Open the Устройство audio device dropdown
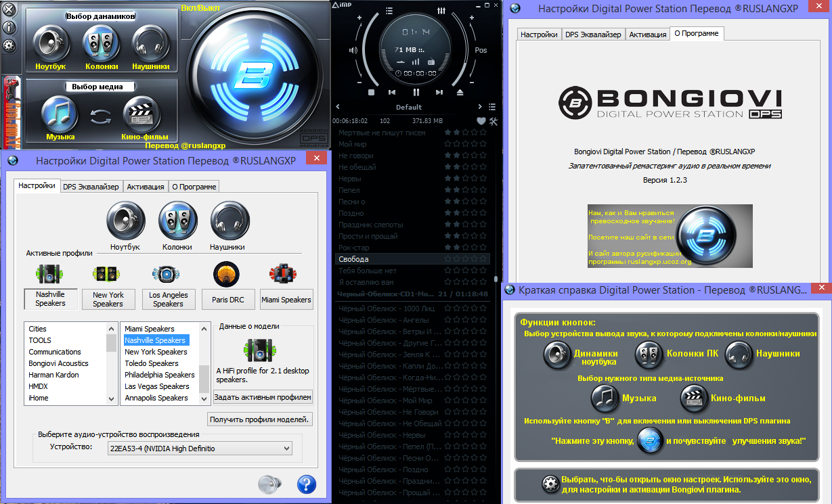 click(x=200, y=448)
